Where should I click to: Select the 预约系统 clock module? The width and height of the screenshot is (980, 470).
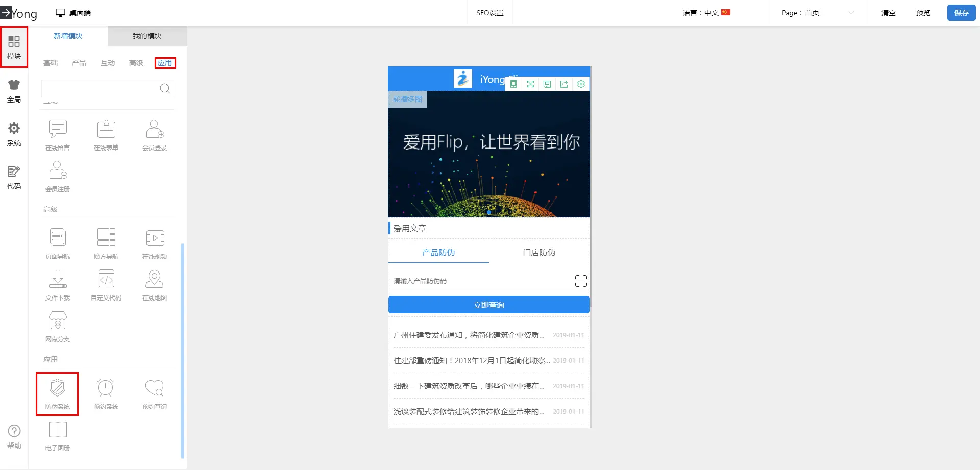[x=106, y=393]
